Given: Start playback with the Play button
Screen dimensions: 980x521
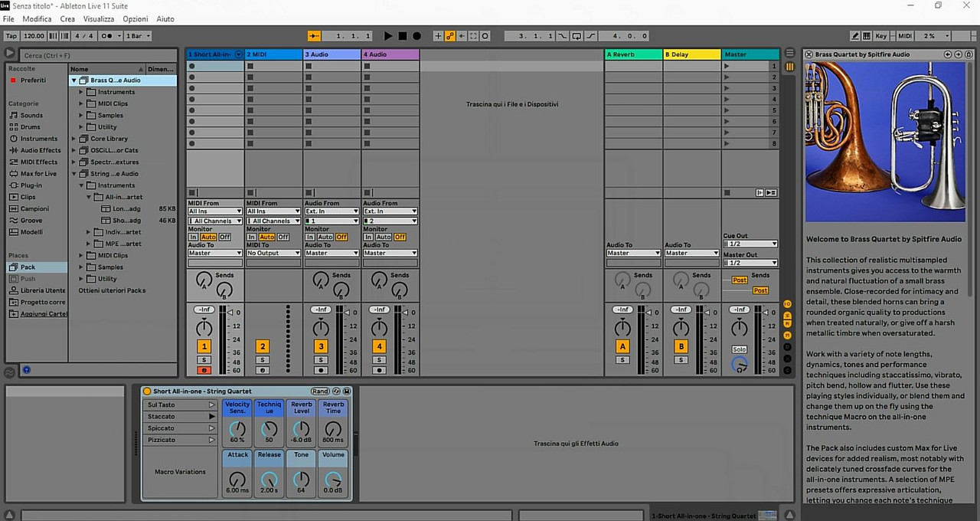Looking at the screenshot, I should click(388, 36).
